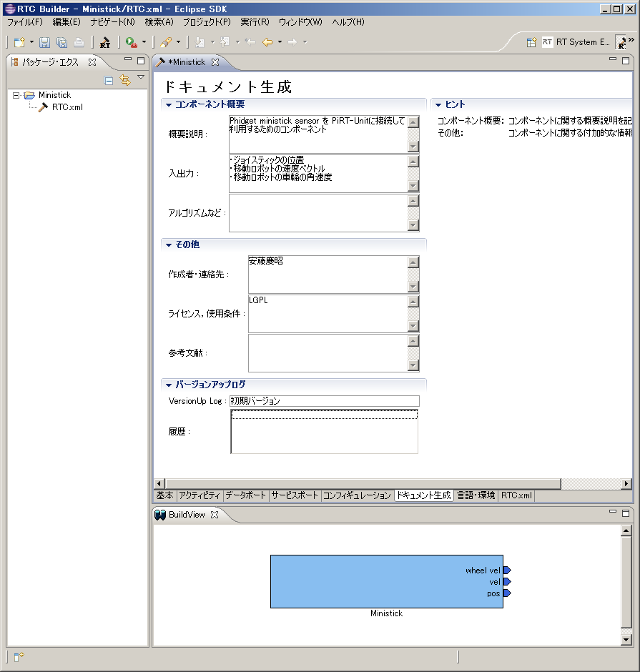Image resolution: width=640 pixels, height=672 pixels.
Task: Click the Save icon in toolbar
Action: coord(44,42)
